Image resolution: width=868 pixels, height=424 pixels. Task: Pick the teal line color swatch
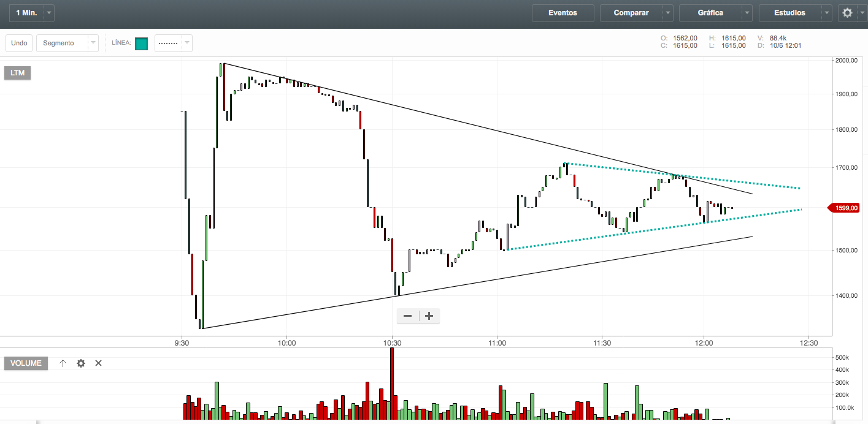pyautogui.click(x=141, y=44)
